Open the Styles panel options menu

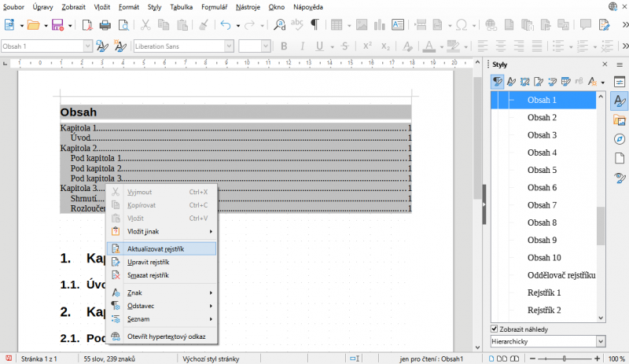point(620,64)
